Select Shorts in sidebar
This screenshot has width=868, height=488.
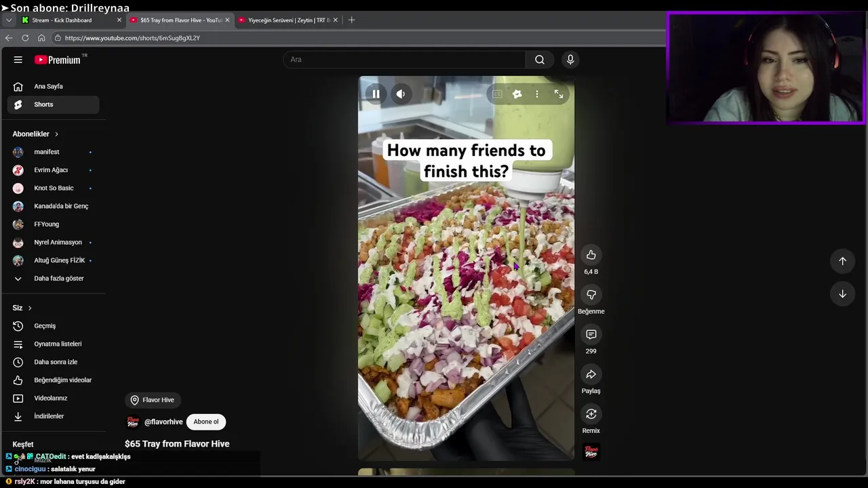tap(54, 104)
